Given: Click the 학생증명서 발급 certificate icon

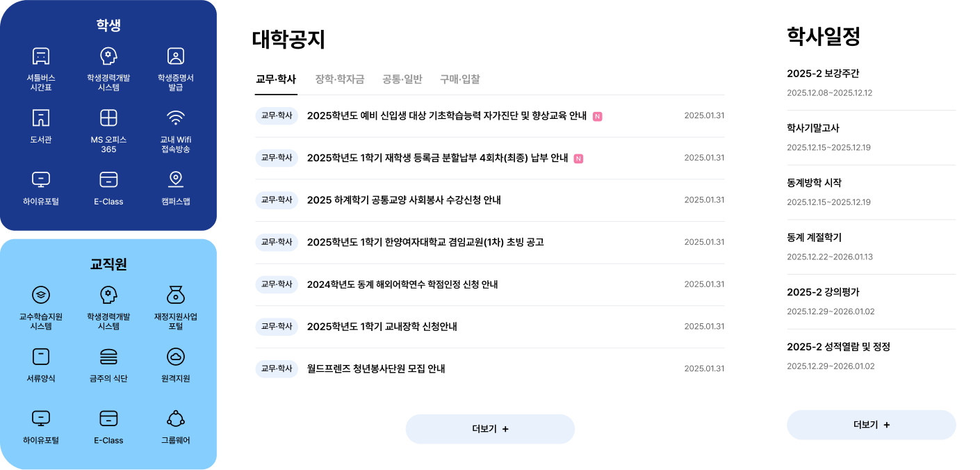Looking at the screenshot, I should click(x=175, y=56).
